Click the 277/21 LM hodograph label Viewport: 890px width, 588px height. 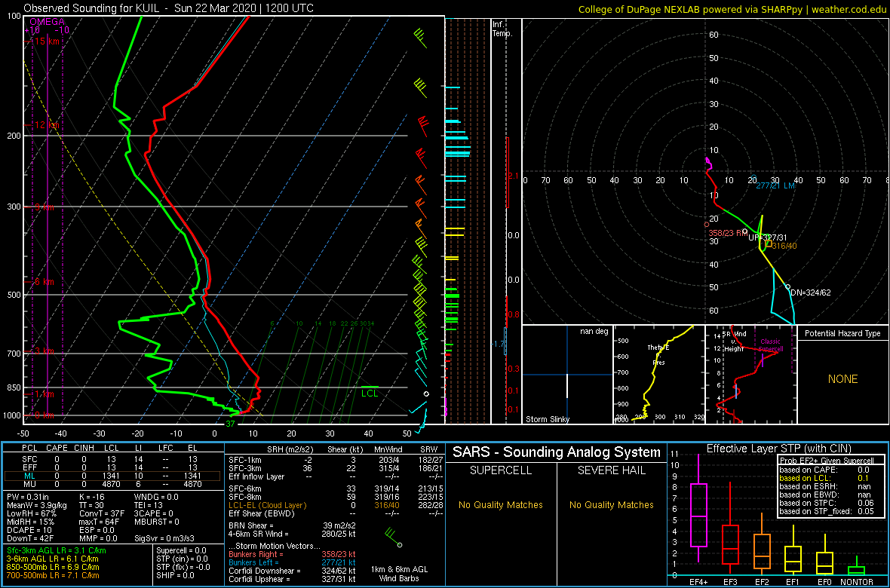click(775, 185)
